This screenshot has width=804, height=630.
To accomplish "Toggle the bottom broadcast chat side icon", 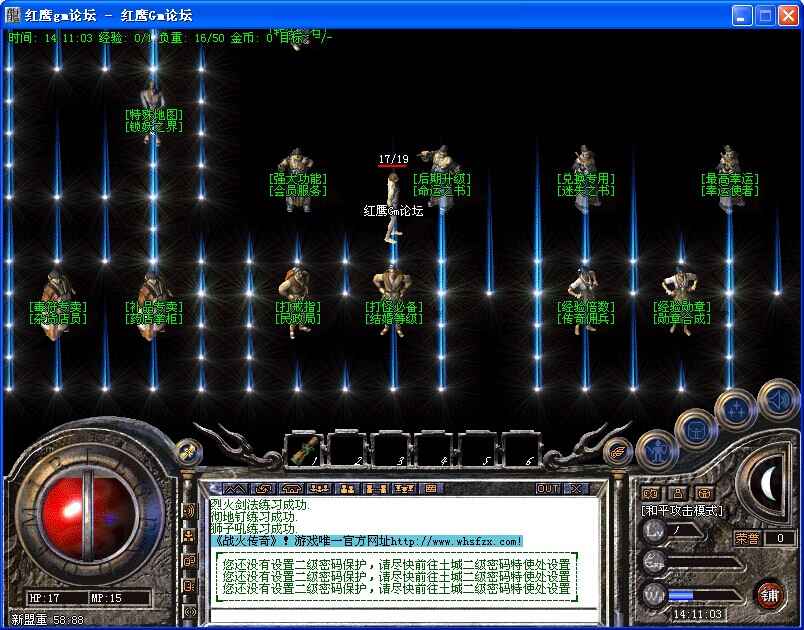I will pos(190,611).
